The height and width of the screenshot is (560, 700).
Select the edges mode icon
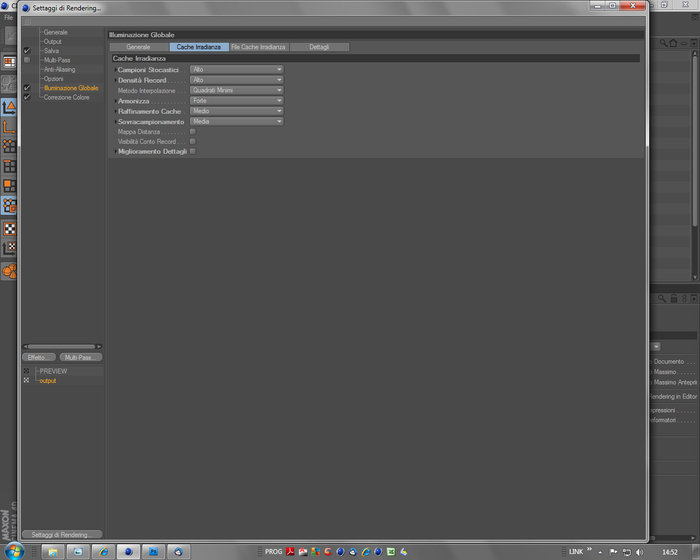coord(9,166)
